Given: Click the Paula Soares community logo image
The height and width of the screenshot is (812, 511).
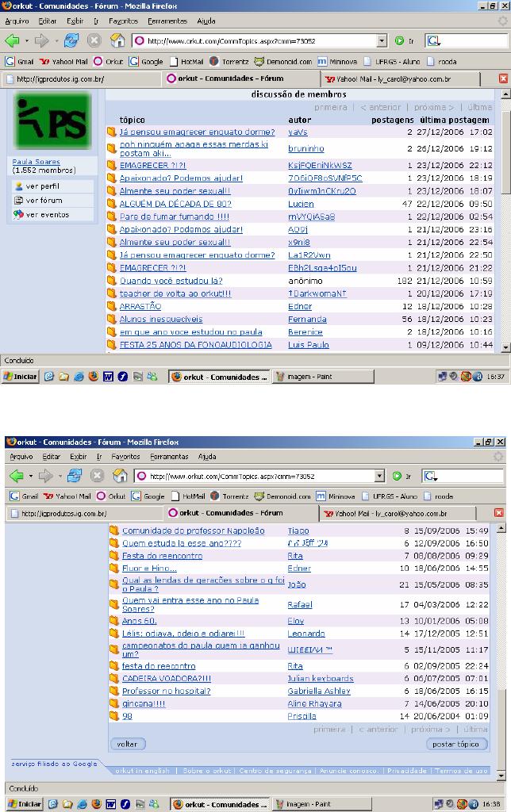Looking at the screenshot, I should coord(53,120).
